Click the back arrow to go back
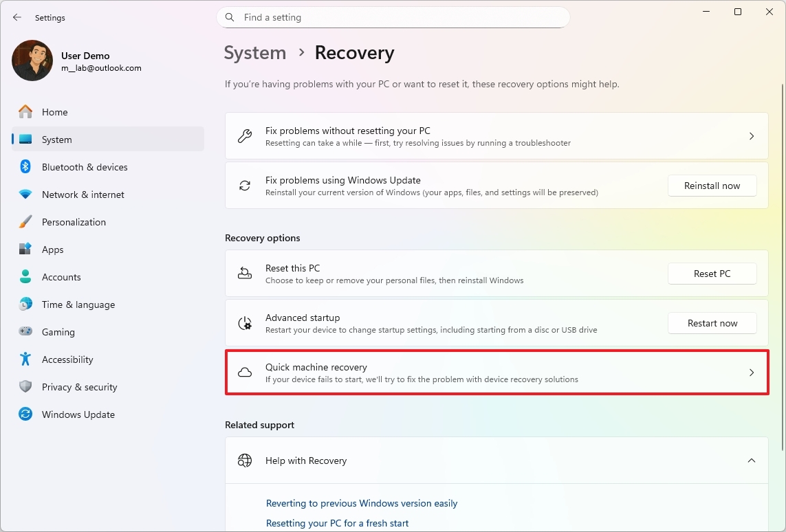This screenshot has height=532, width=786. click(x=17, y=17)
